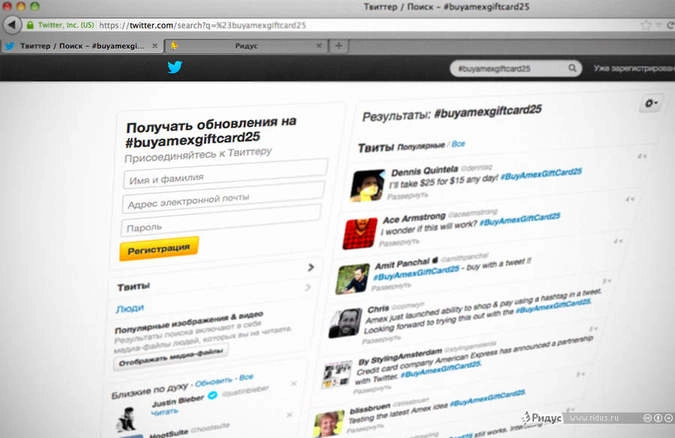Expand Ace Armstrong's tweet via Развернуть
Viewport: 675px width, 438px height.
[x=400, y=241]
